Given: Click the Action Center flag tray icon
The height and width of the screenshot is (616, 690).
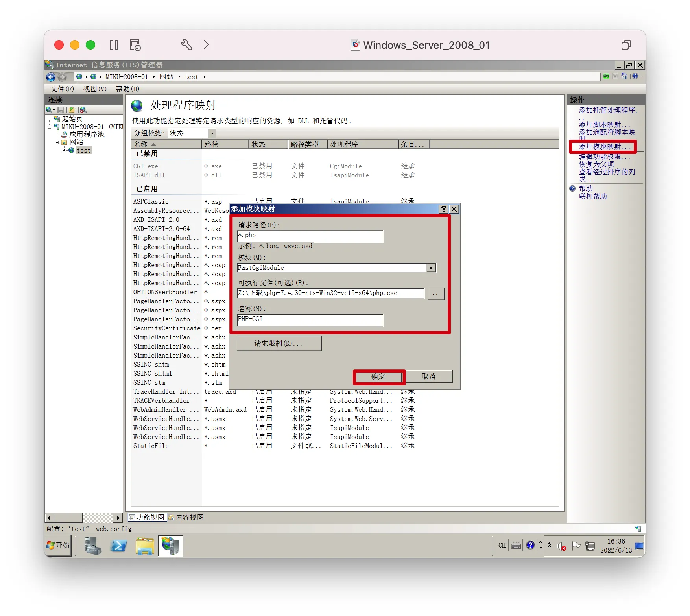Looking at the screenshot, I should pyautogui.click(x=576, y=546).
